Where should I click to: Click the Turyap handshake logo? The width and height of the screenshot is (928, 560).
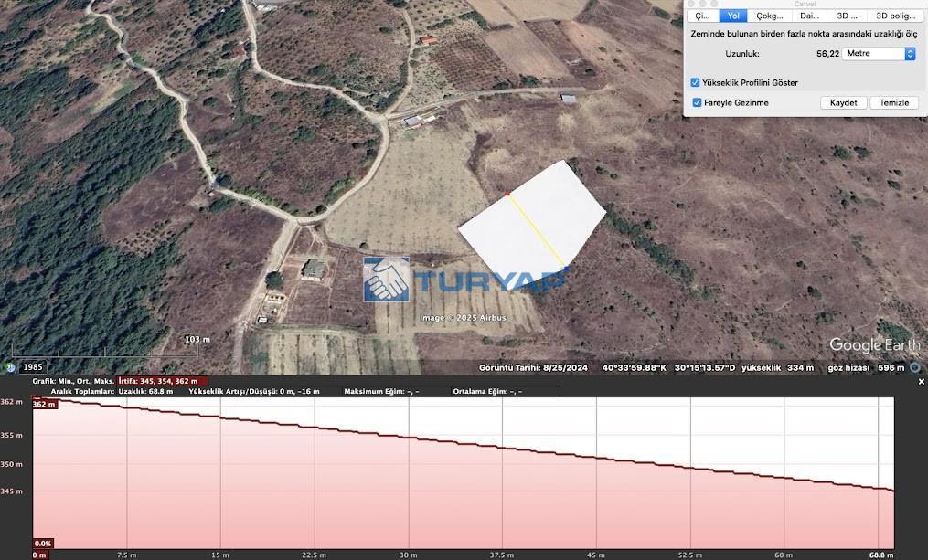point(386,280)
